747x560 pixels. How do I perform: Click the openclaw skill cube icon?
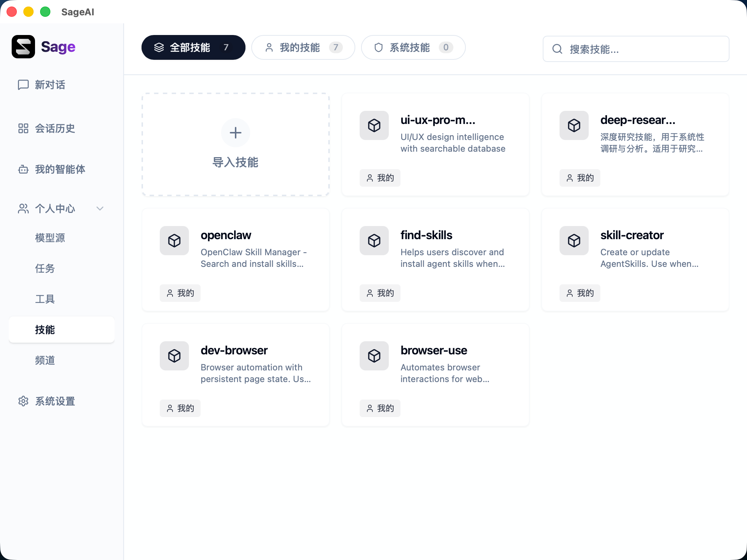click(x=174, y=241)
